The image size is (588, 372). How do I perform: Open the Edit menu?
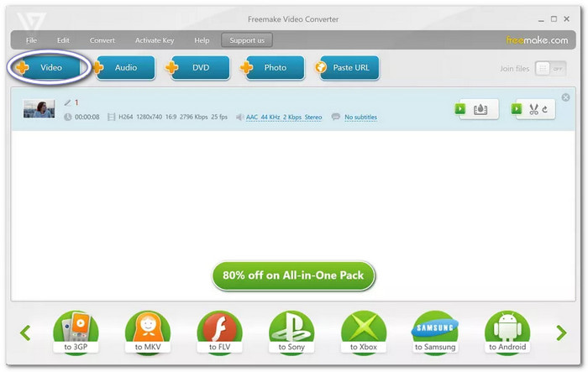coord(63,40)
